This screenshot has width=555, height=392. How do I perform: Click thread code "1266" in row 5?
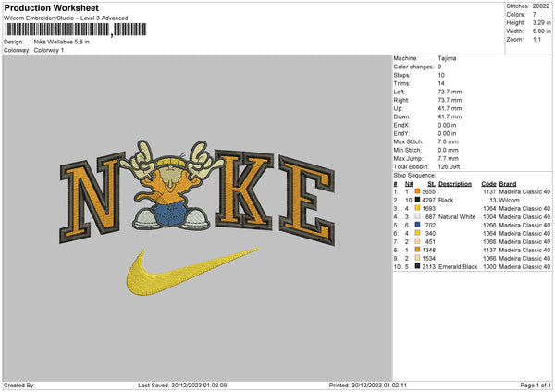(489, 225)
